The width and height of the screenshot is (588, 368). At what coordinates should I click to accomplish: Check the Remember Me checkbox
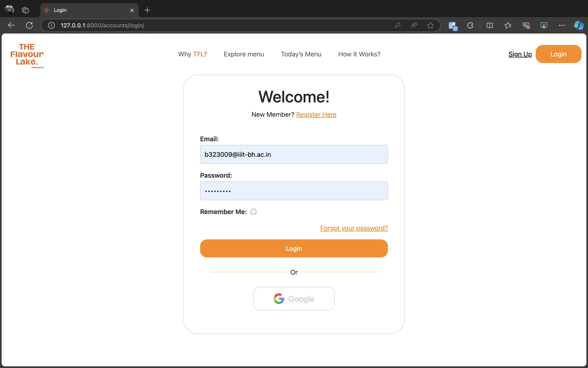coord(253,212)
